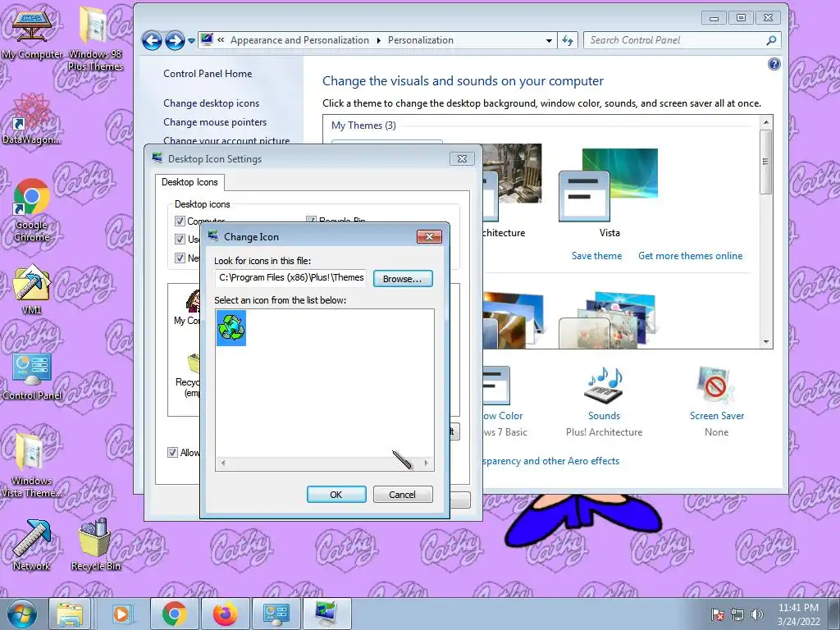Viewport: 840px width, 630px height.
Task: Open Windows 98 Plus Themes folder
Action: (95, 39)
